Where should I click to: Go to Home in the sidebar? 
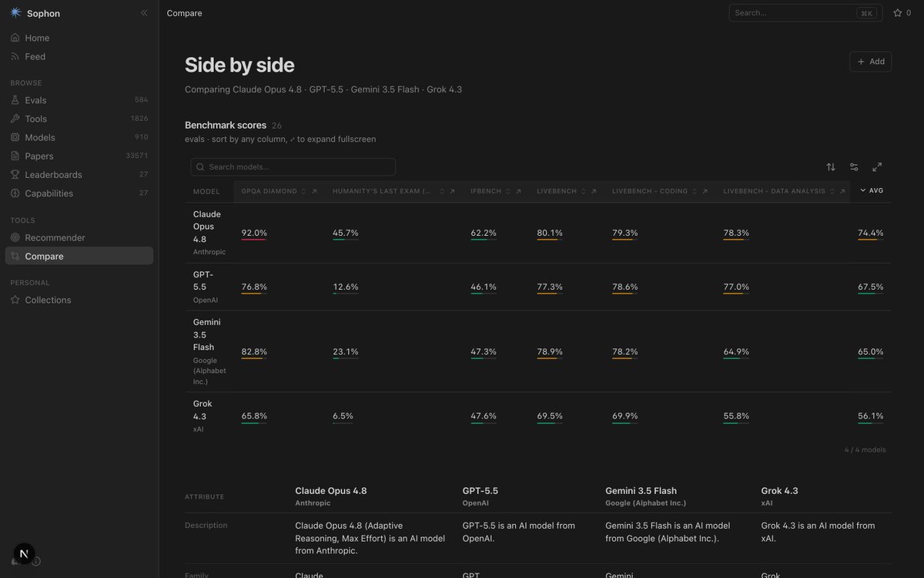pos(79,38)
